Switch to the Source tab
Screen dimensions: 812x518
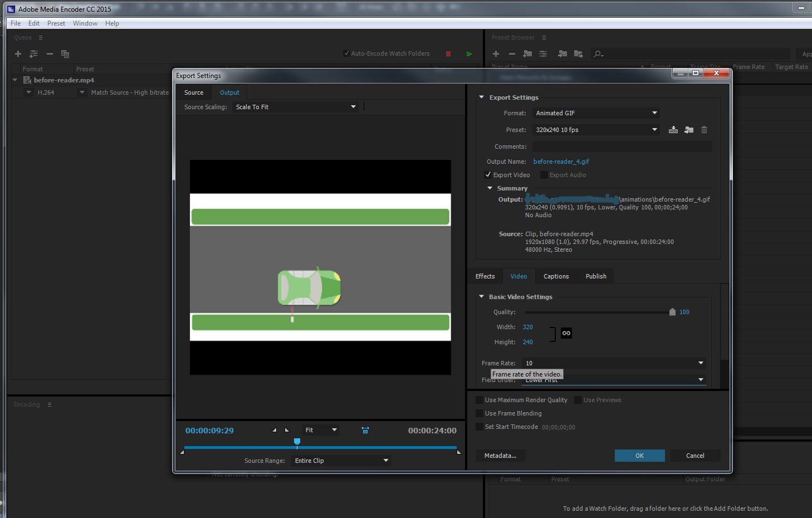pyautogui.click(x=194, y=92)
